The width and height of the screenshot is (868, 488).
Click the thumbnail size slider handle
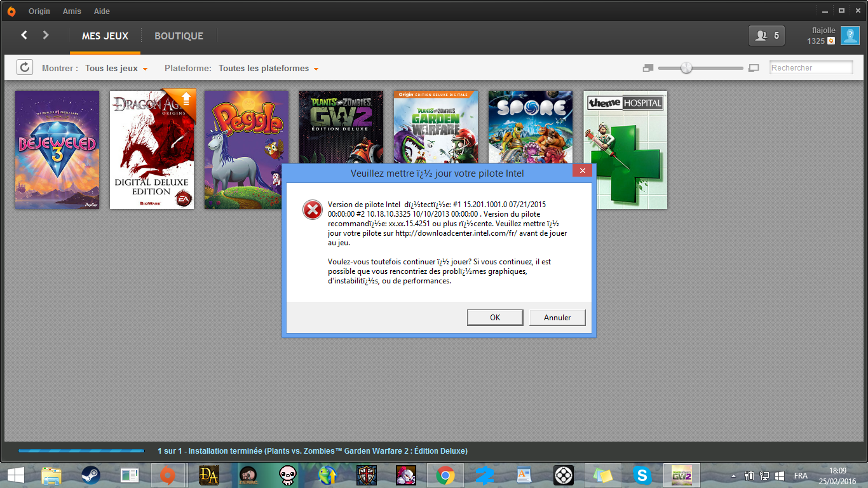click(x=686, y=68)
